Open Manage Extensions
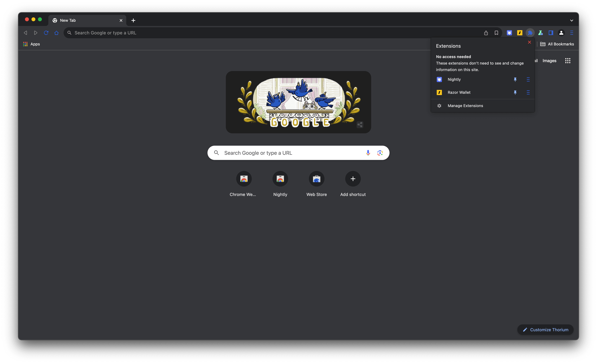The width and height of the screenshot is (597, 364). pos(483,106)
